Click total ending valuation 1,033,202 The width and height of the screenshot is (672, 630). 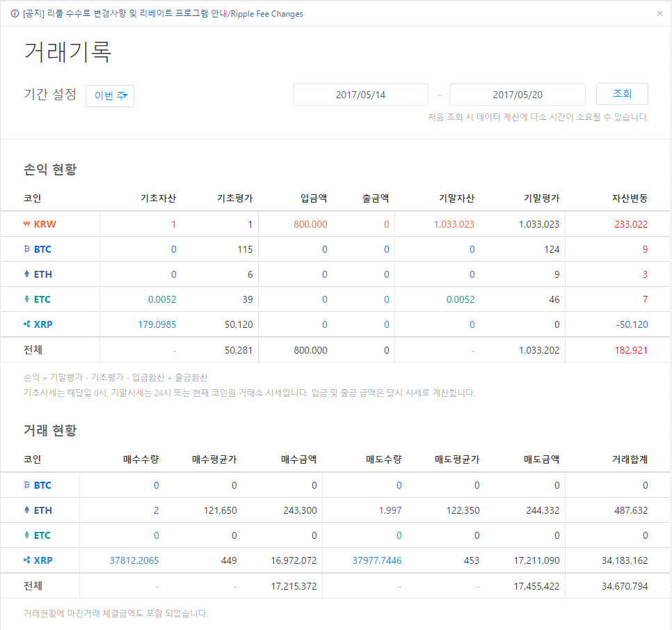[539, 350]
